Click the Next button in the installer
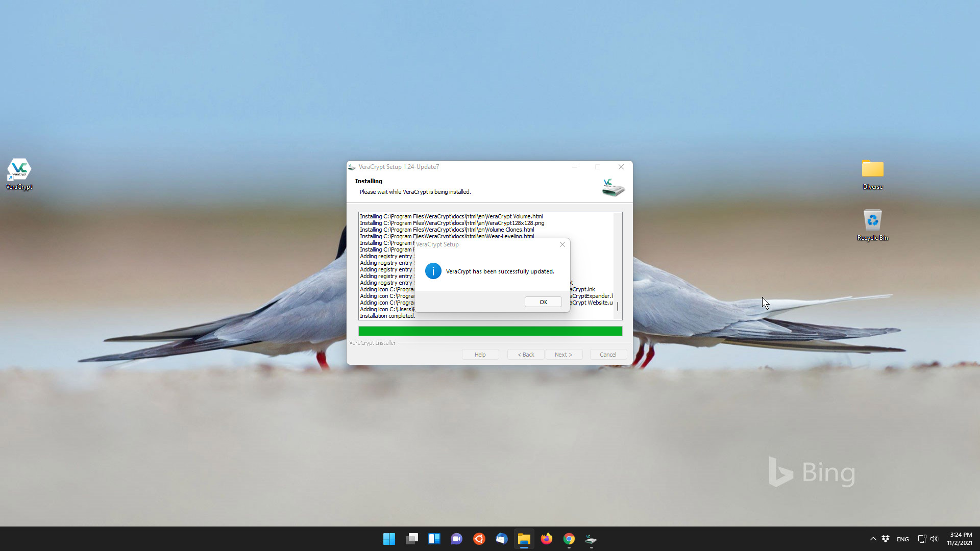The width and height of the screenshot is (980, 551). pos(563,355)
